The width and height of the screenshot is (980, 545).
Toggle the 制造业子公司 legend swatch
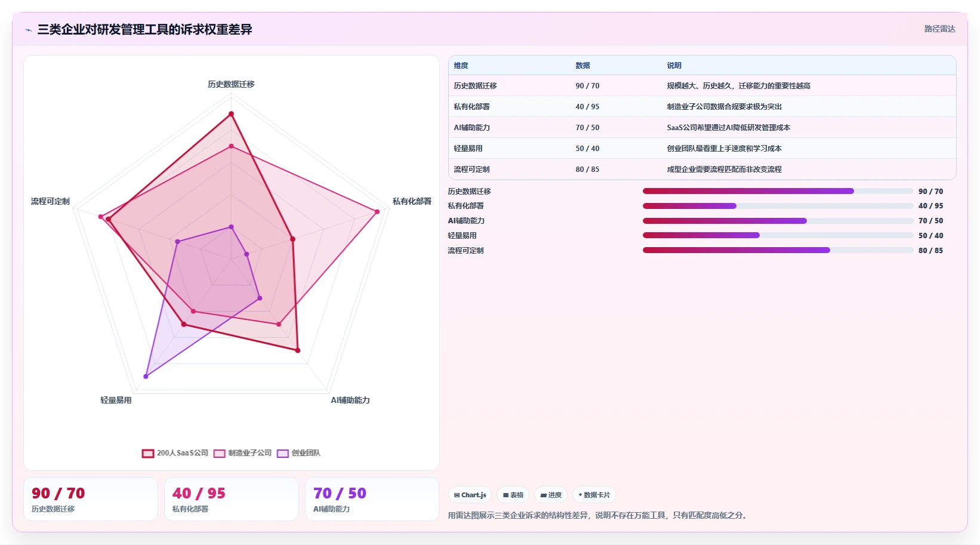point(220,453)
